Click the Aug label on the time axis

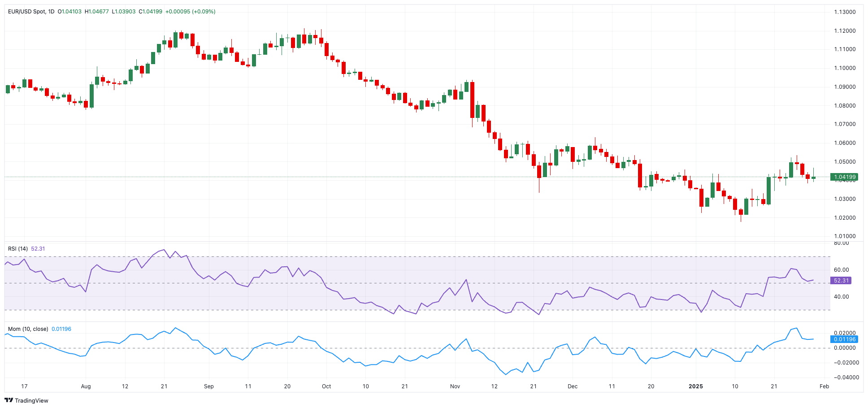[86, 386]
